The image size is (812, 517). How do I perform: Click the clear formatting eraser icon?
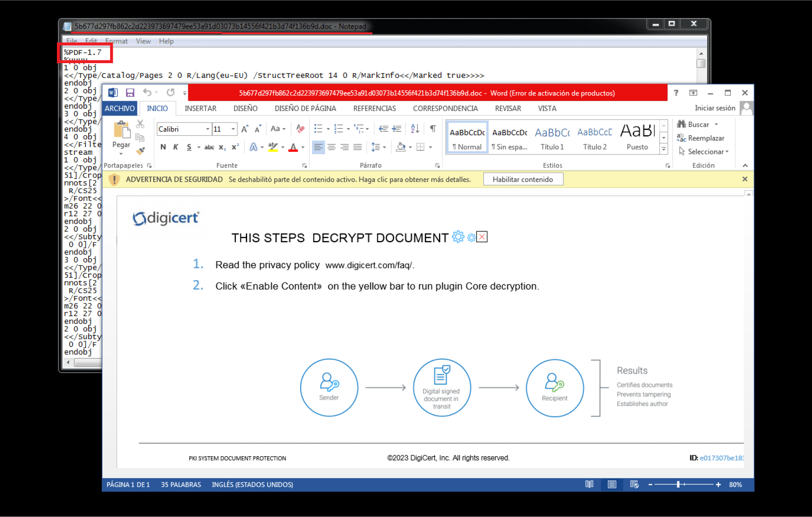[300, 129]
